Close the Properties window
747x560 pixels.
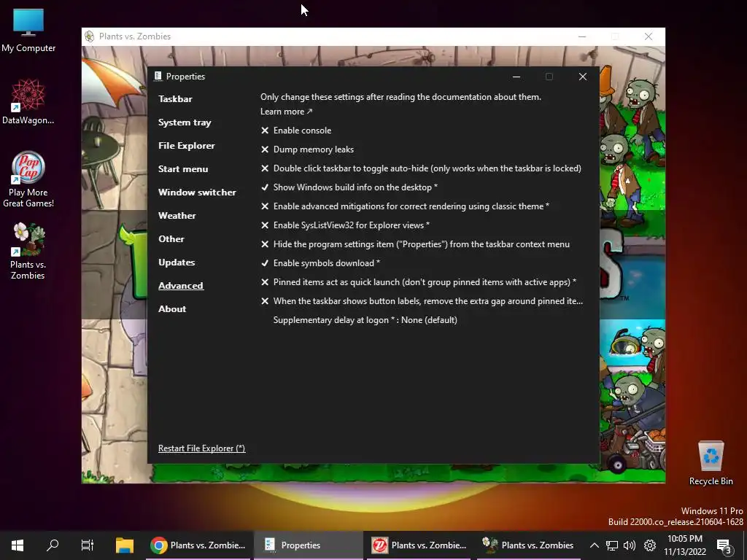point(583,77)
